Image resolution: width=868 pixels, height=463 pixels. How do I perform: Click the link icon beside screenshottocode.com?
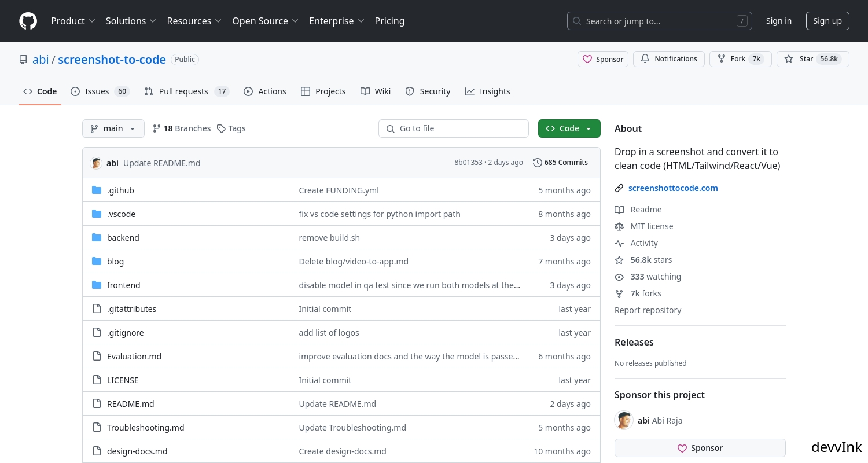[x=619, y=188]
